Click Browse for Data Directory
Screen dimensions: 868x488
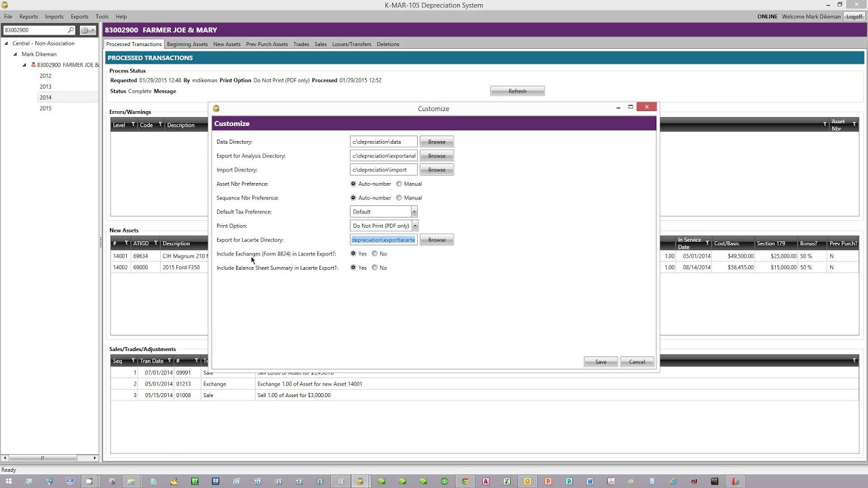point(437,142)
